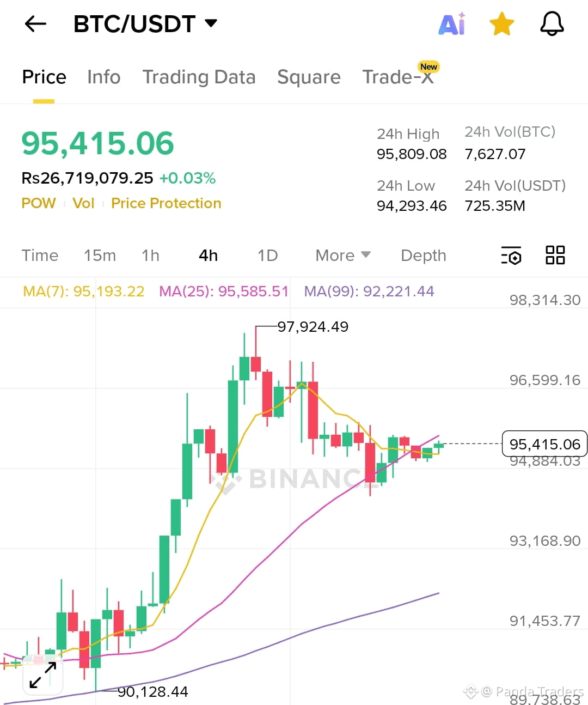
Task: Open the Square tab
Action: pos(309,77)
